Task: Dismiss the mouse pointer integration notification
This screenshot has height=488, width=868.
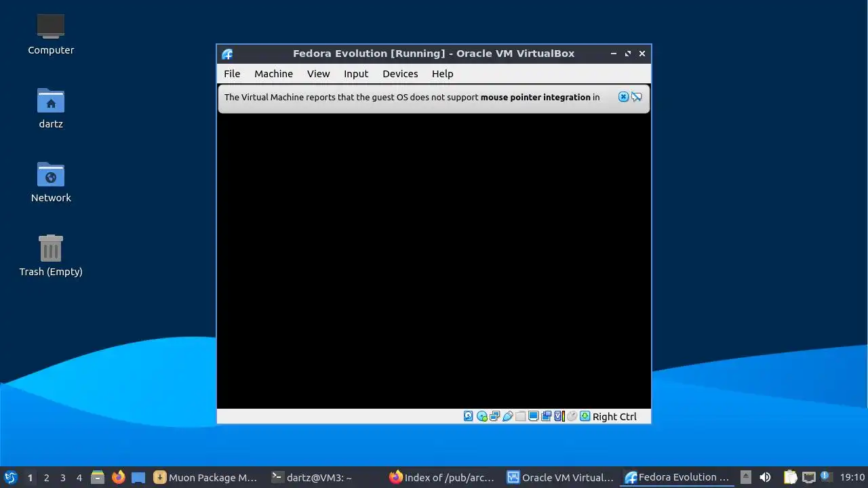Action: coord(623,97)
